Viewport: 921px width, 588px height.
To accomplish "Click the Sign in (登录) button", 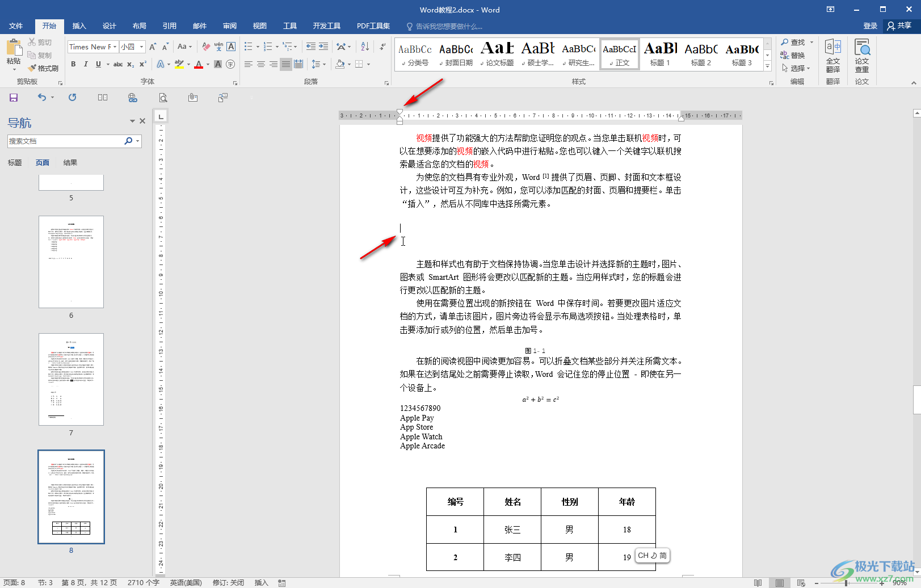I will coord(870,26).
